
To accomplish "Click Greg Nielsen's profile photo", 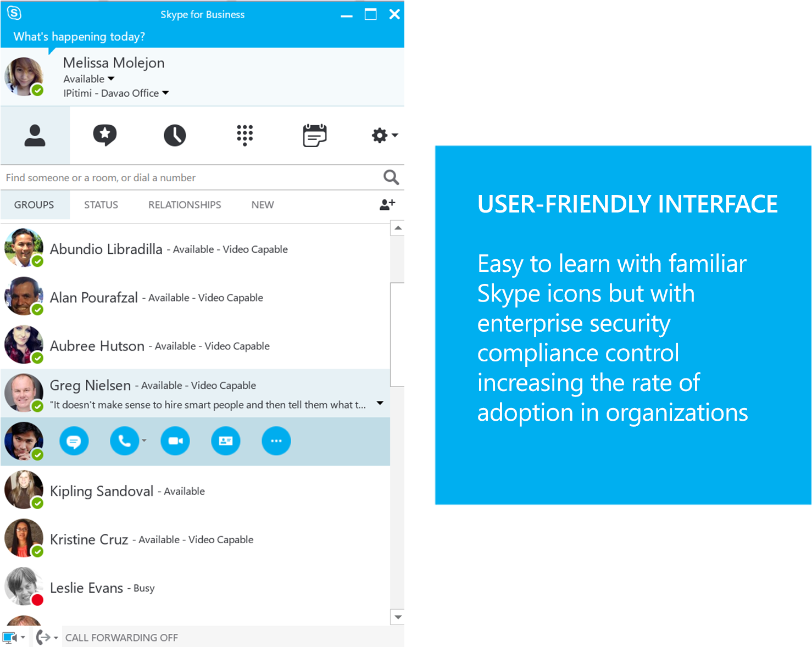I will pyautogui.click(x=24, y=393).
